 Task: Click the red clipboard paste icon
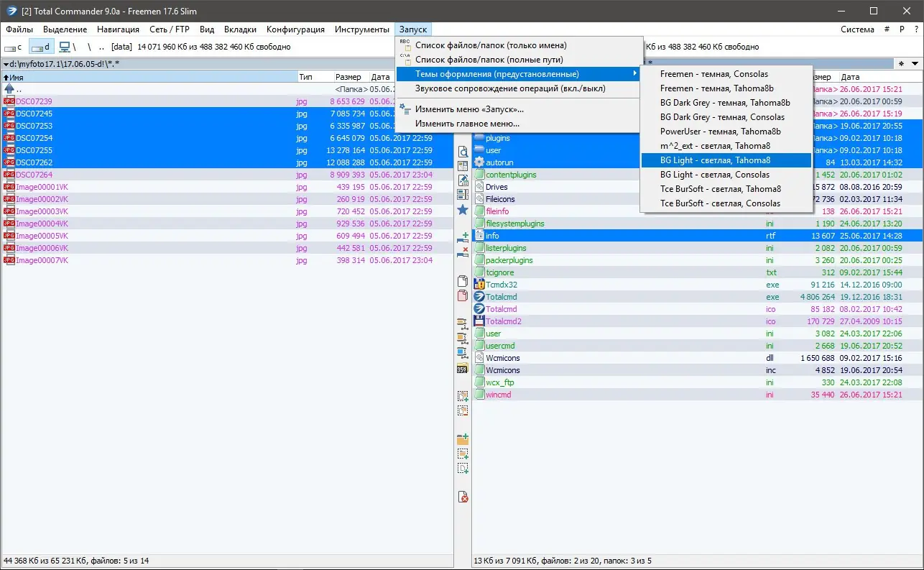click(463, 295)
